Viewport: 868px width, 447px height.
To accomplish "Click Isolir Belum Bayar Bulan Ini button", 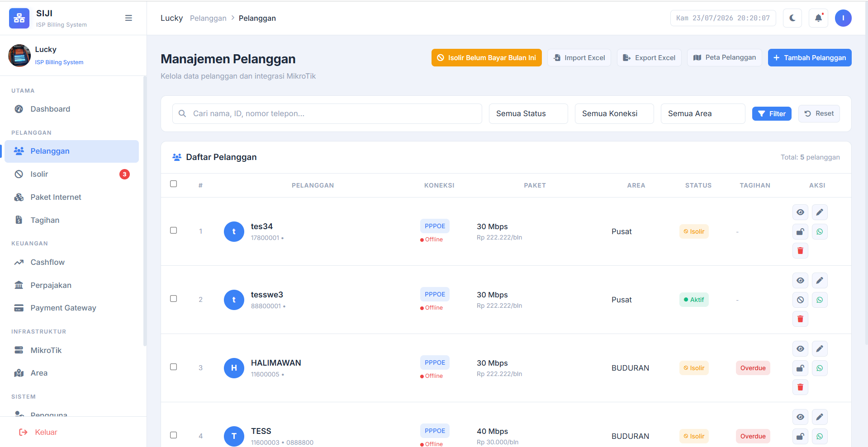I will (486, 58).
